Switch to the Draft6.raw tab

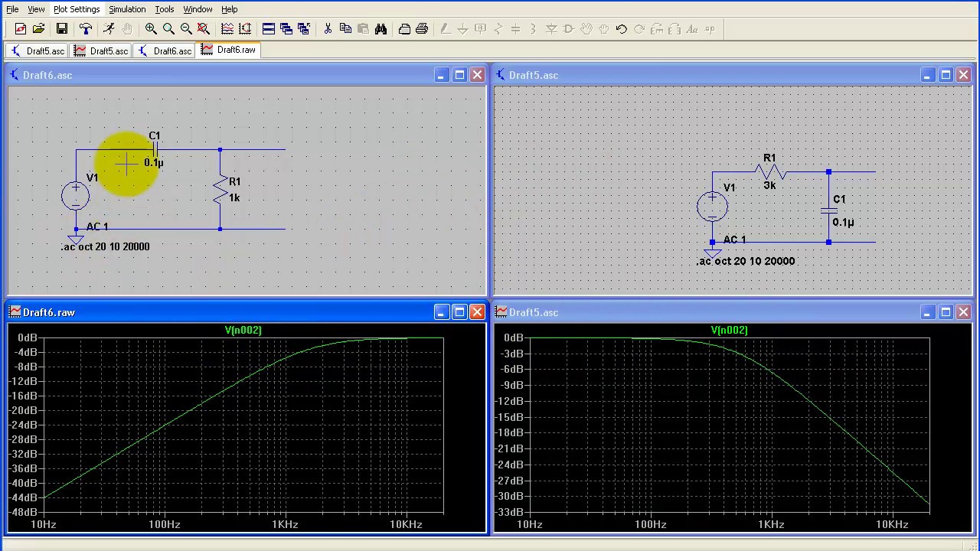click(x=228, y=50)
